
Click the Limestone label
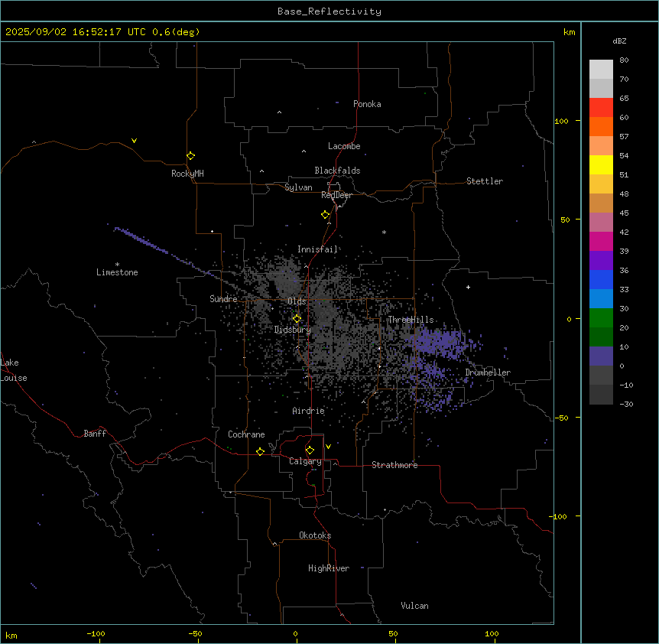pyautogui.click(x=117, y=272)
